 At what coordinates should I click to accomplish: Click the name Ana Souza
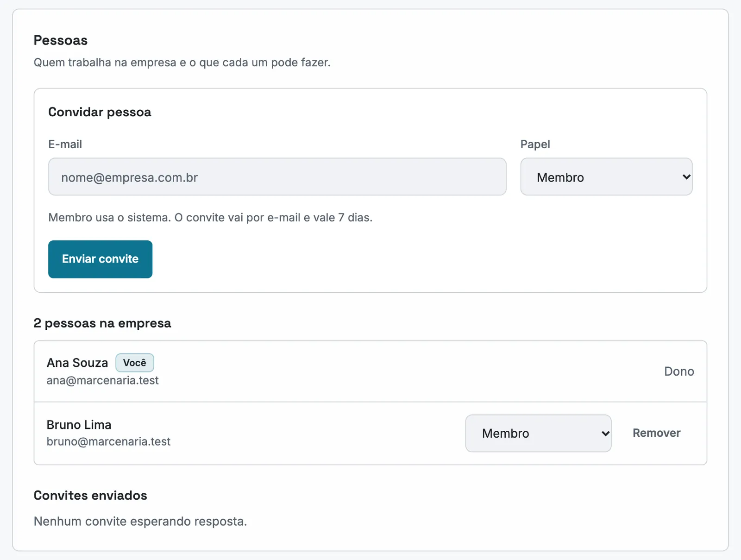pos(77,363)
